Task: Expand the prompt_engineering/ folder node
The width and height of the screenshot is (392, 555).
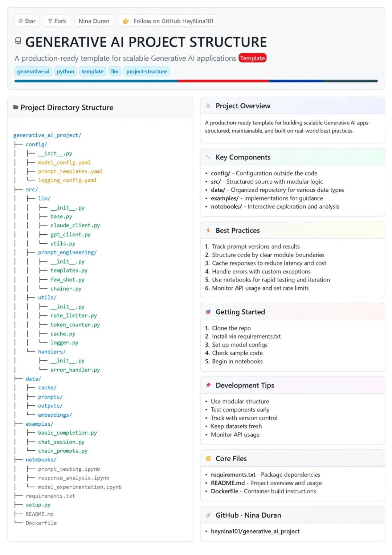Action: click(67, 252)
